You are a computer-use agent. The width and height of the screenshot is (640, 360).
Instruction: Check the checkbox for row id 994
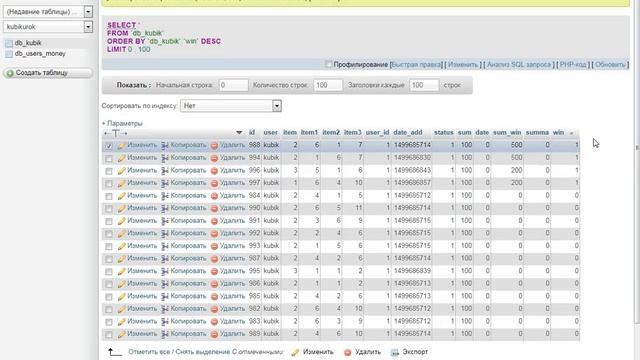point(109,158)
